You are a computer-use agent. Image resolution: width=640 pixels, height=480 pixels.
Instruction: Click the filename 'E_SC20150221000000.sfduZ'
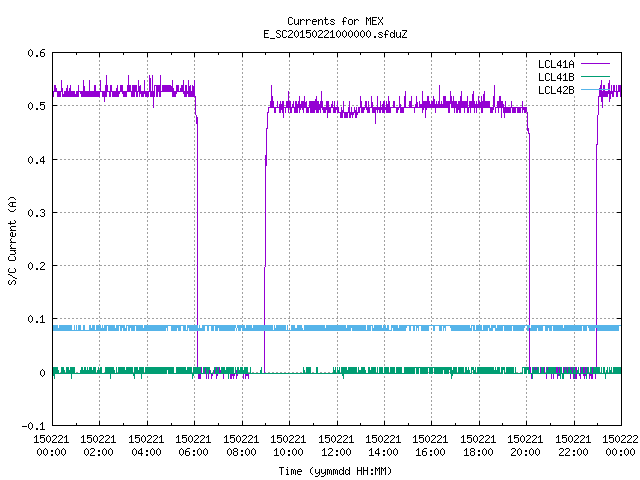(x=335, y=34)
